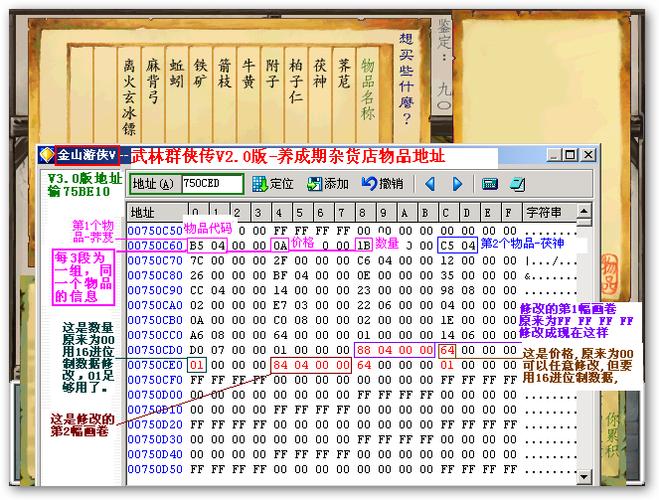Focus the 地址(A) address input field

coord(212,184)
